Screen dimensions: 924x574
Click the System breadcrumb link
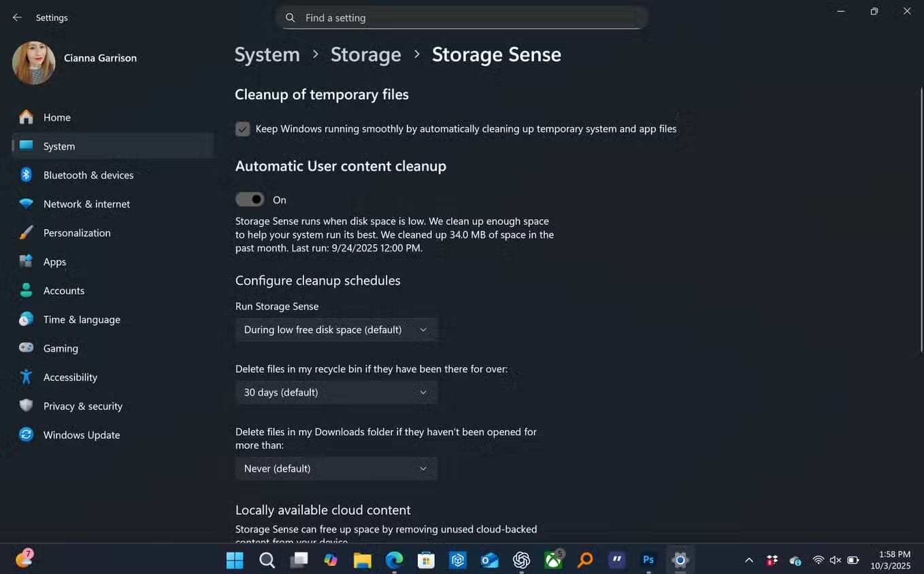point(267,54)
